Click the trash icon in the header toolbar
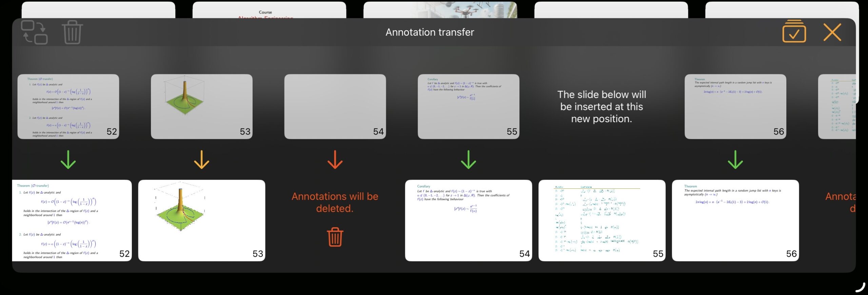Image resolution: width=868 pixels, height=295 pixels. coord(72,32)
